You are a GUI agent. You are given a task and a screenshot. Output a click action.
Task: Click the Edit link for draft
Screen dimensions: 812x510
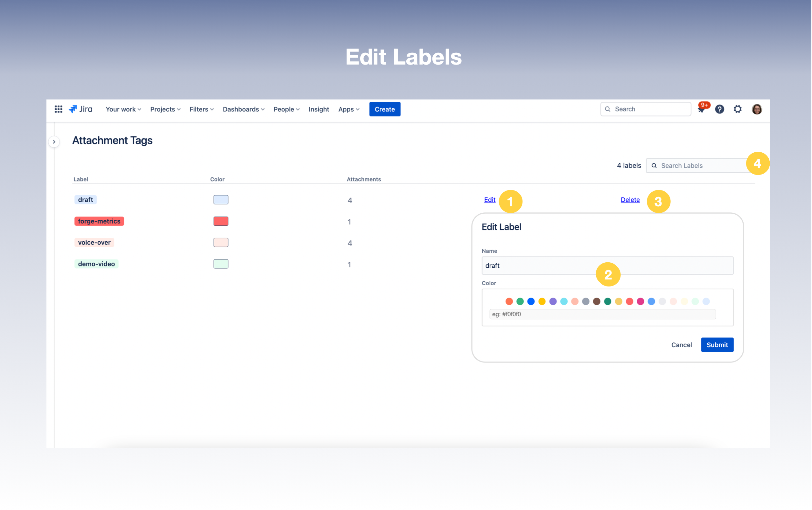tap(490, 200)
